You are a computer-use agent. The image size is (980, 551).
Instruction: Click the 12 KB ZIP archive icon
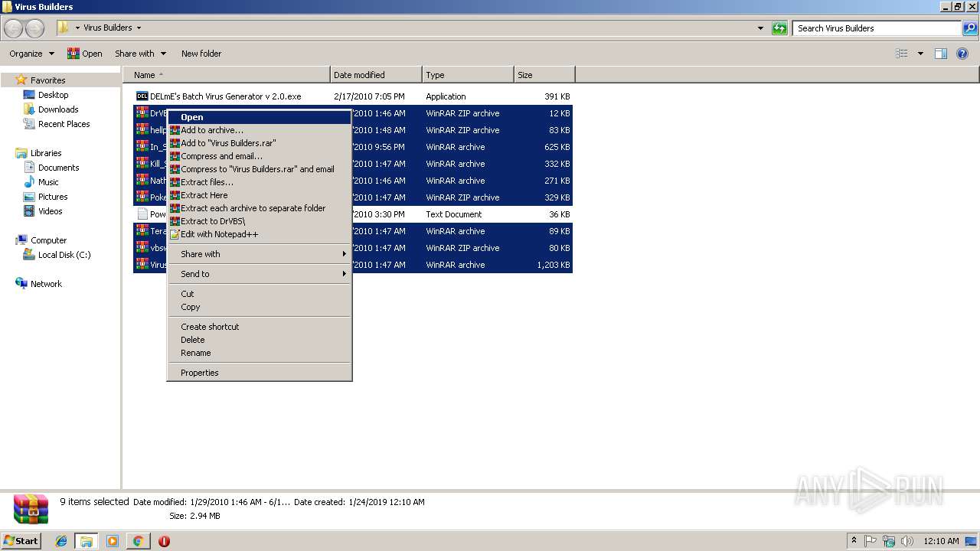coord(142,113)
